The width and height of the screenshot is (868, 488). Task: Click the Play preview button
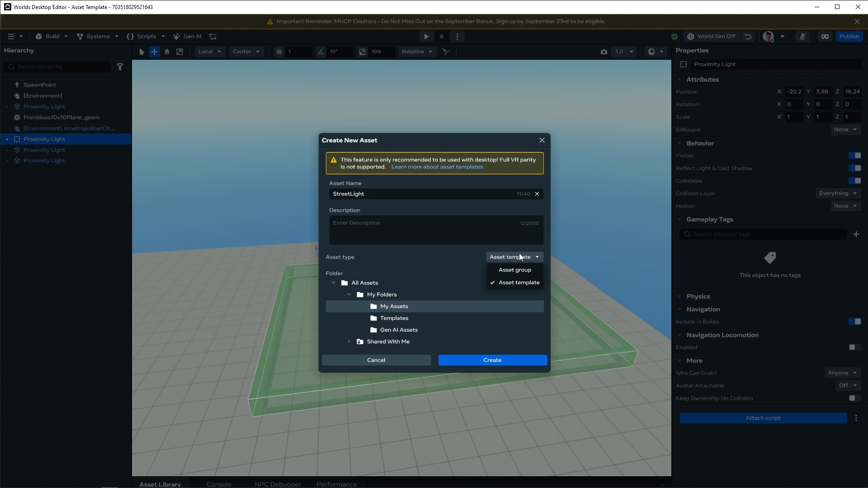426,37
